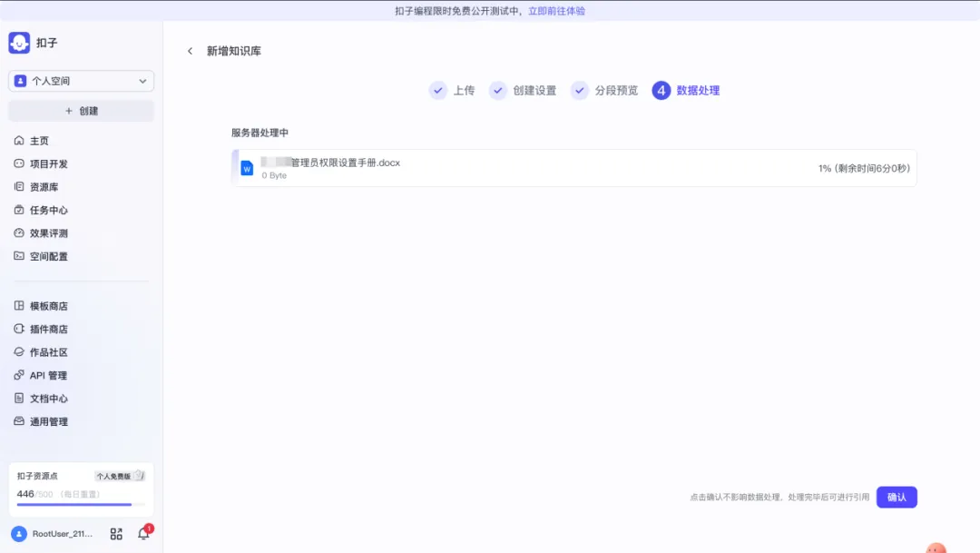The image size is (980, 553).
Task: Open 主页 home icon in sidebar
Action: click(x=19, y=141)
